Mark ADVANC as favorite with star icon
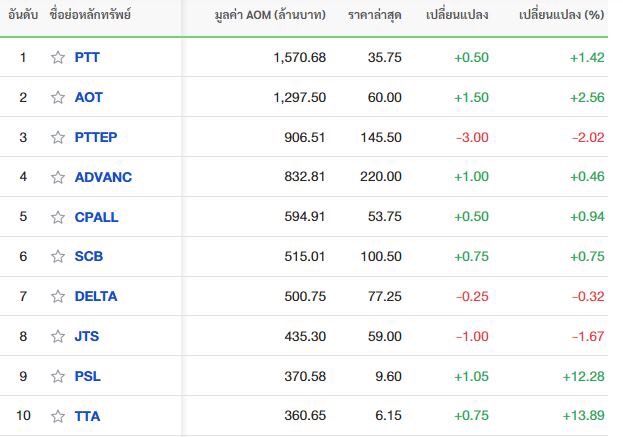Viewport: 623px width, 437px height. (58, 177)
